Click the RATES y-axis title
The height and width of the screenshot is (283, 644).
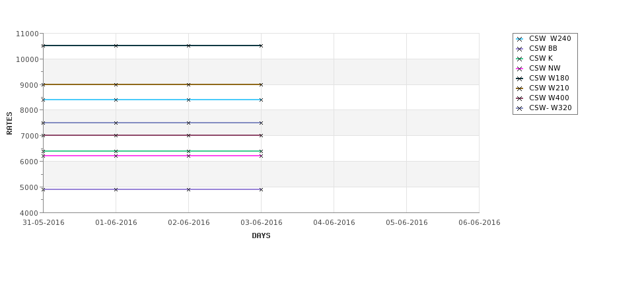click(9, 123)
